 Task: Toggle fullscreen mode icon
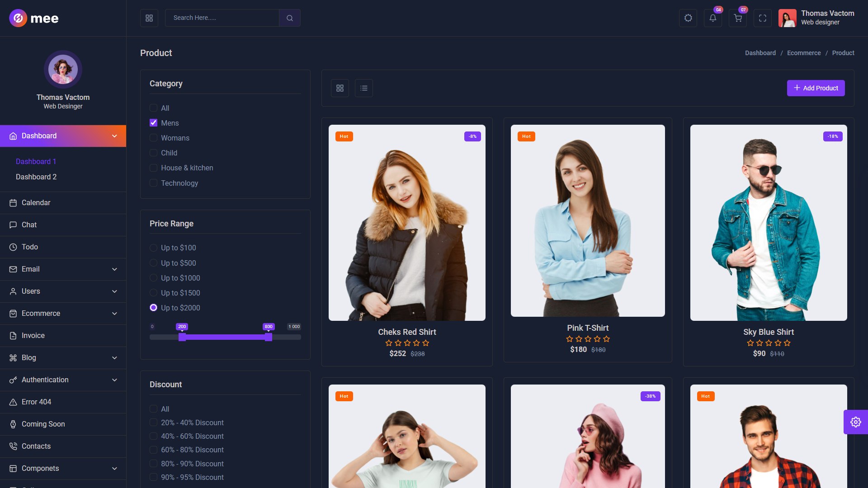(x=762, y=18)
